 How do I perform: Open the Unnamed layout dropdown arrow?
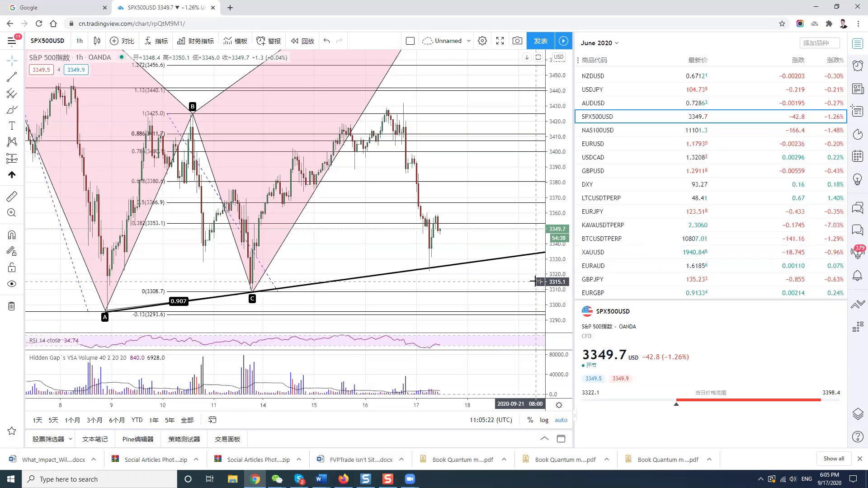click(x=469, y=41)
